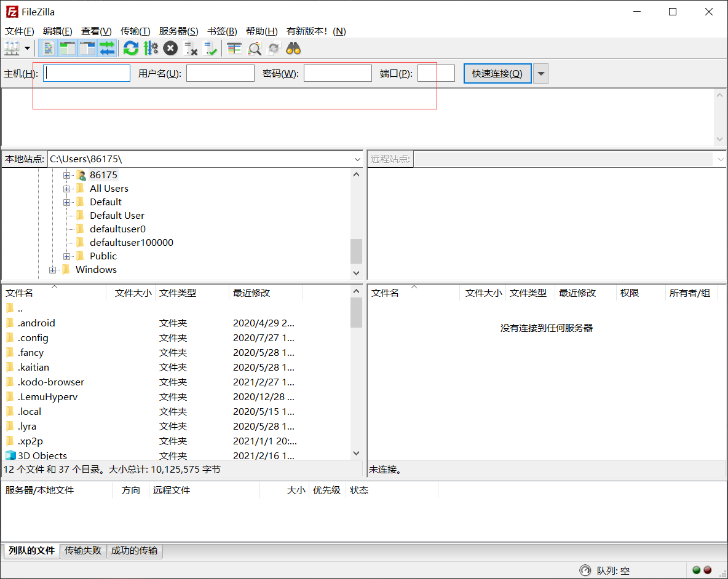Click the red activity LED indicator

click(708, 570)
